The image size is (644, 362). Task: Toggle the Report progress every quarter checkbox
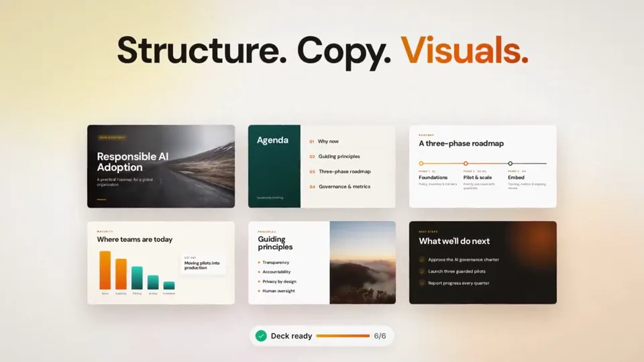(x=422, y=283)
